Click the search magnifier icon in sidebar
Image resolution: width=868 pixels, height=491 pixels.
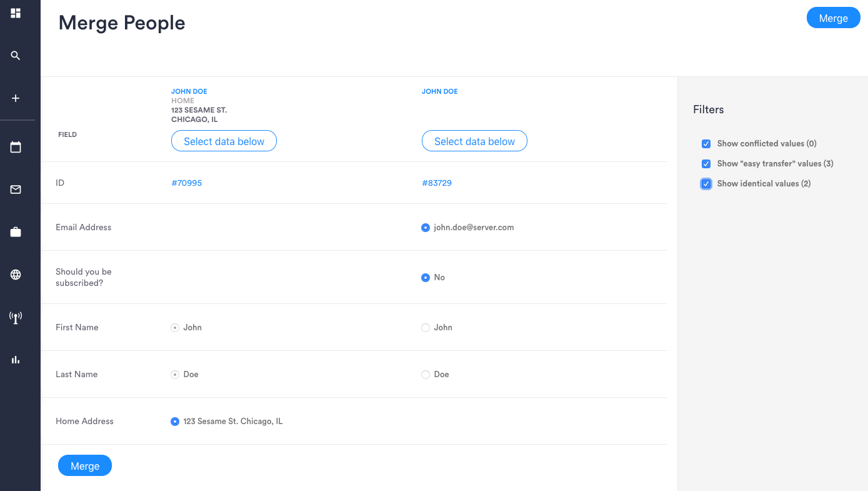16,56
